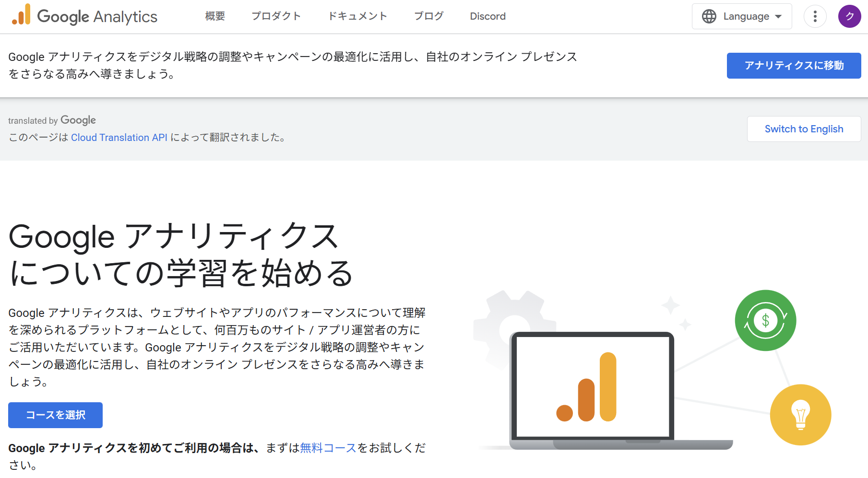The height and width of the screenshot is (478, 868).
Task: Expand the Language dropdown
Action: [742, 16]
